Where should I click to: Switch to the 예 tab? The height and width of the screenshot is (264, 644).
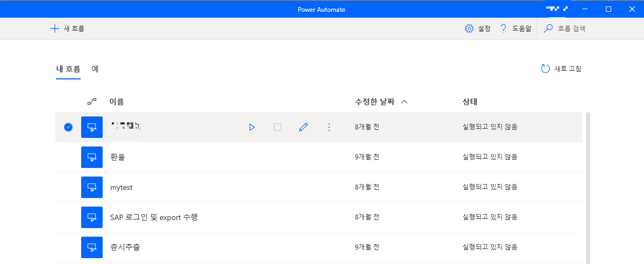click(x=95, y=69)
